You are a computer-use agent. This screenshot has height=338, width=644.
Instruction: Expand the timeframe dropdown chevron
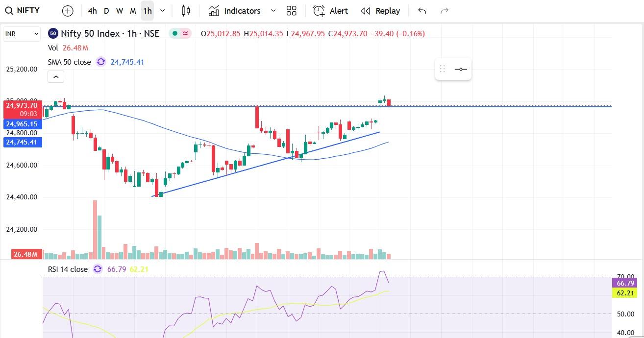tap(163, 11)
